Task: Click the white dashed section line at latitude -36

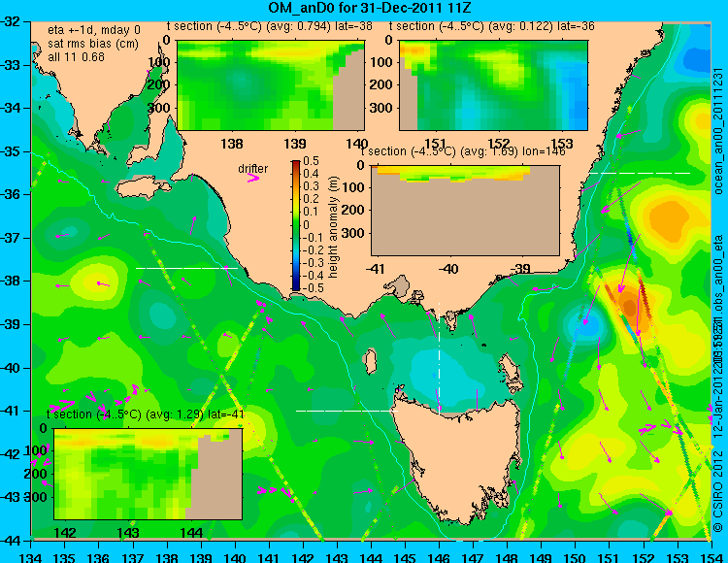Action: click(x=640, y=173)
